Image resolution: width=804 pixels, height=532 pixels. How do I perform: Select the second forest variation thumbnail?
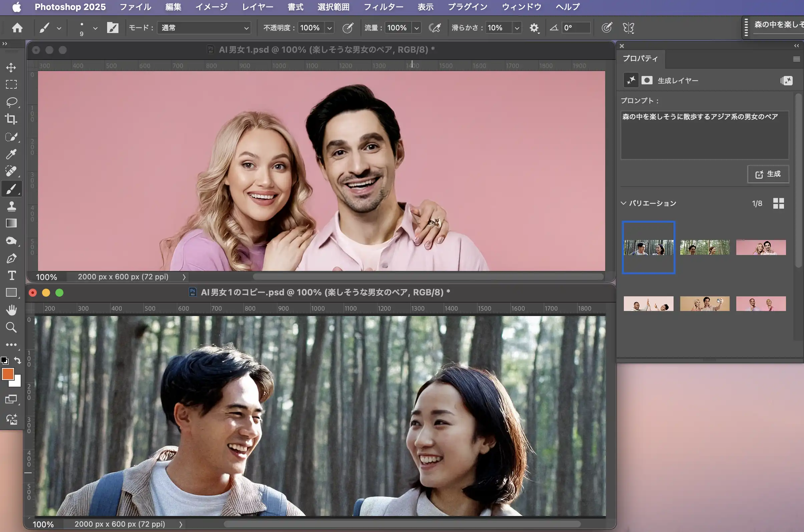[705, 247]
